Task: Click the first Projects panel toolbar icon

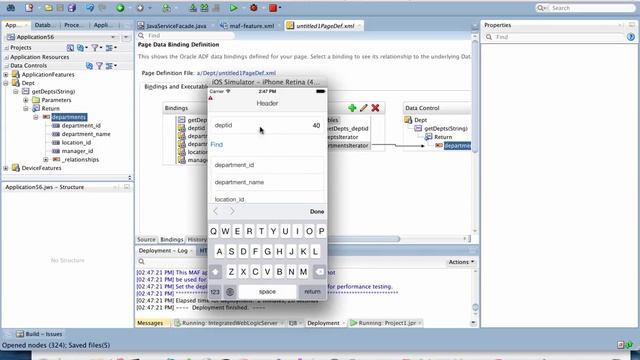Action: pos(70,48)
